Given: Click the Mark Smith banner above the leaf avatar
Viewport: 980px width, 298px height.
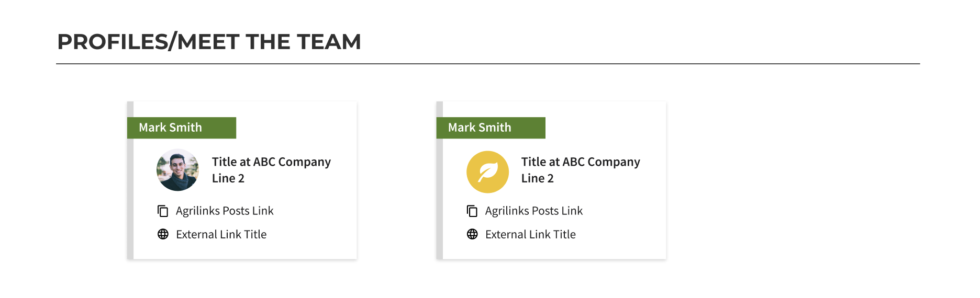Looking at the screenshot, I should point(491,128).
